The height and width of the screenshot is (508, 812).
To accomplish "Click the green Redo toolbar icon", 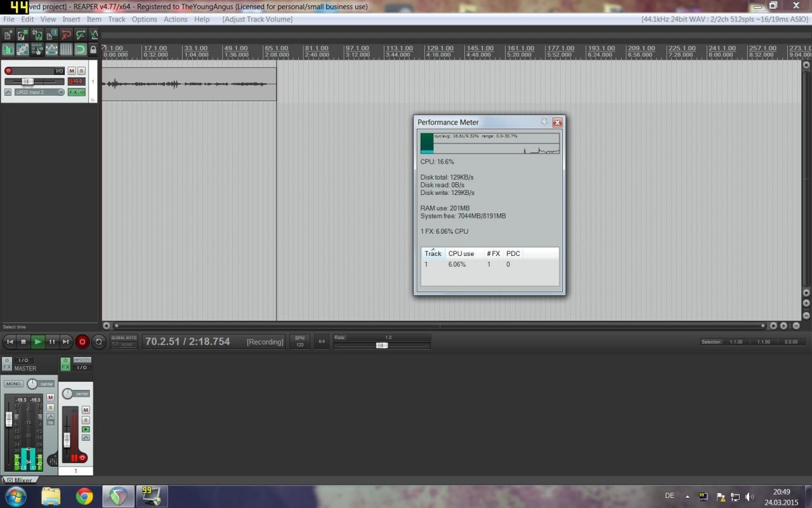I will tap(81, 35).
